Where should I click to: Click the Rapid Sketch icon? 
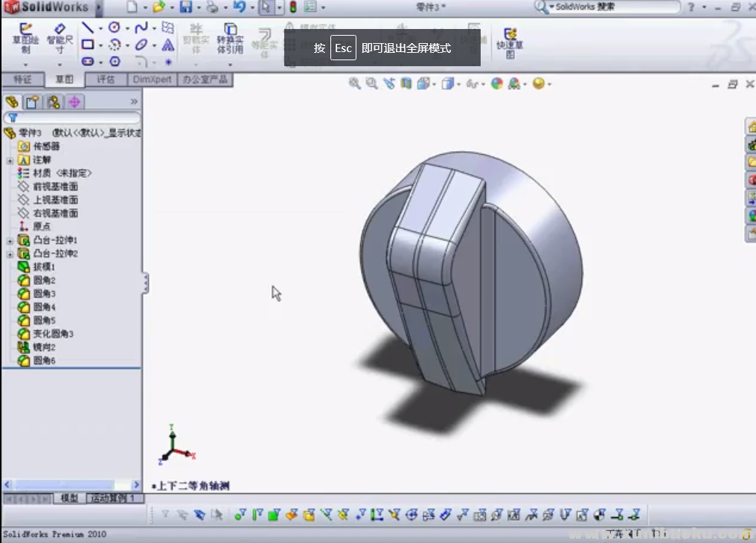pyautogui.click(x=510, y=42)
